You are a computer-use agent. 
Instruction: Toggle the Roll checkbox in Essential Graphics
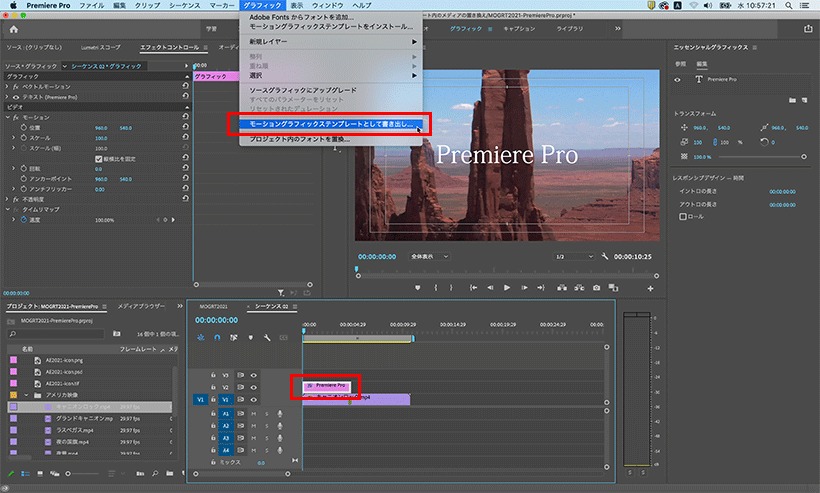682,216
